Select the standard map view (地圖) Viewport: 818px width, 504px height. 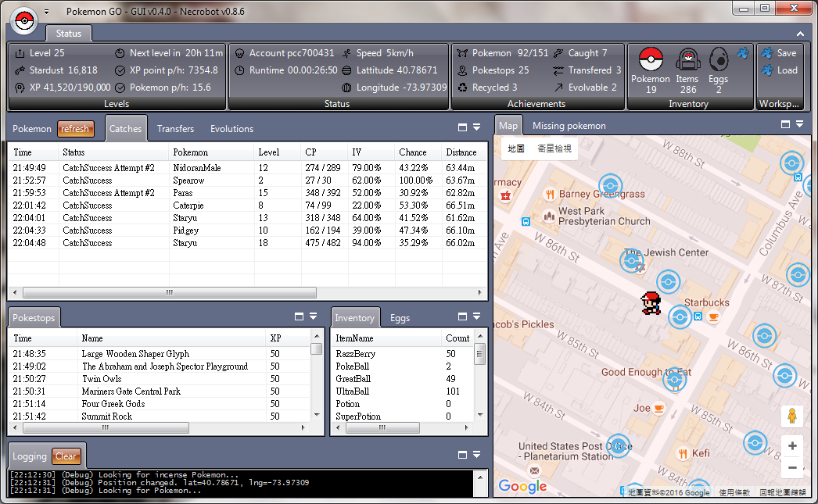click(x=516, y=148)
